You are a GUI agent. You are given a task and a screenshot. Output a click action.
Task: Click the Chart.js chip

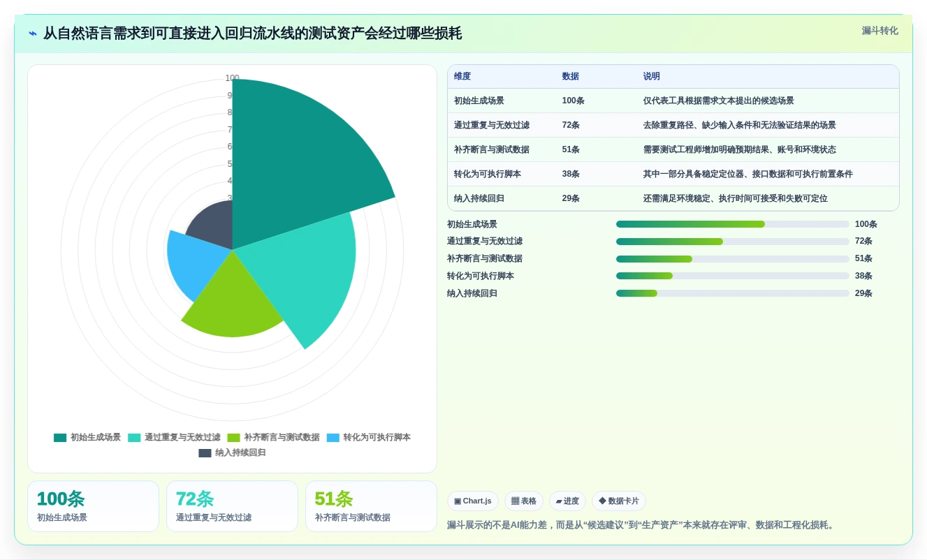(x=473, y=501)
